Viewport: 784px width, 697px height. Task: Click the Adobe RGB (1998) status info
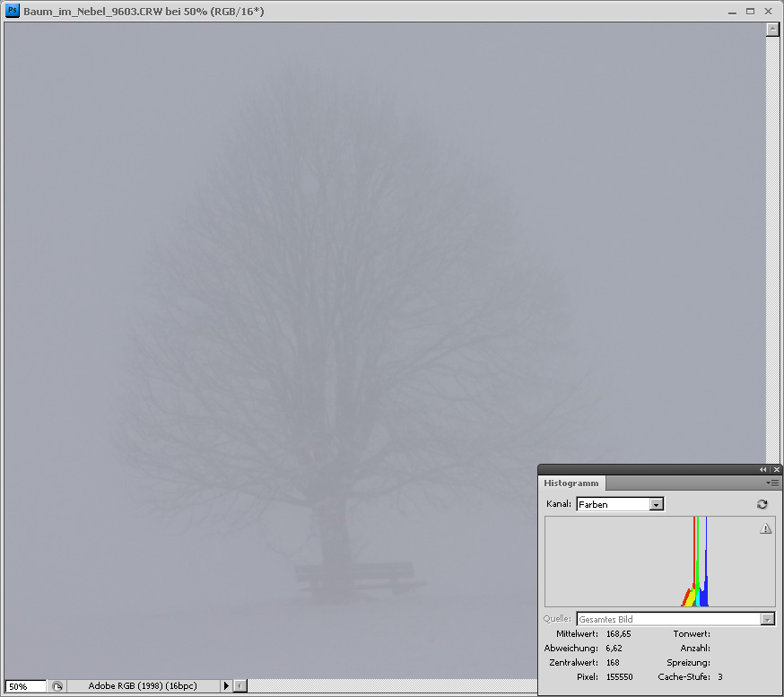[x=142, y=686]
